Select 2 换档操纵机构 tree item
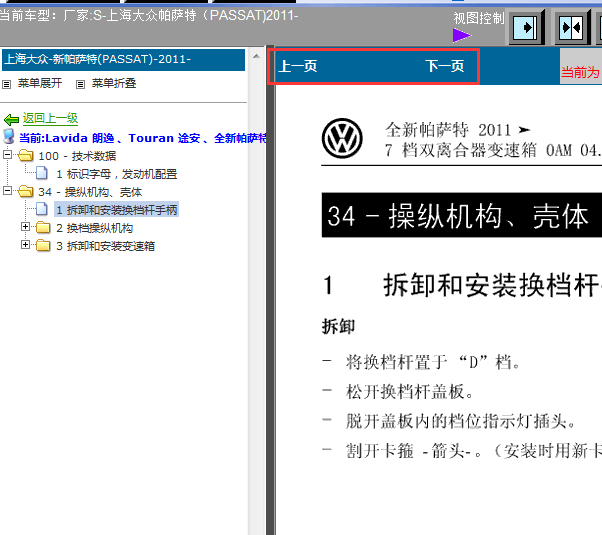Image resolution: width=602 pixels, height=535 pixels. click(x=94, y=228)
